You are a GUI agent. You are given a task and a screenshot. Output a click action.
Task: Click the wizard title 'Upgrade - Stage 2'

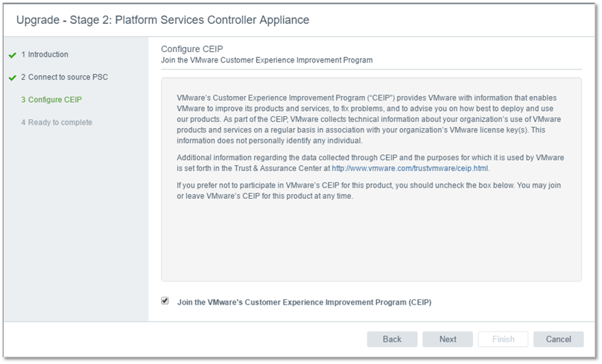point(162,20)
